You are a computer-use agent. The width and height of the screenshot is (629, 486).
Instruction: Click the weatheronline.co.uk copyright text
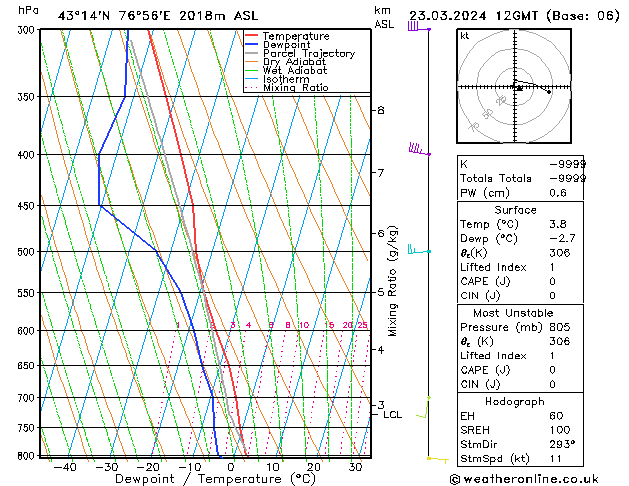click(x=523, y=479)
